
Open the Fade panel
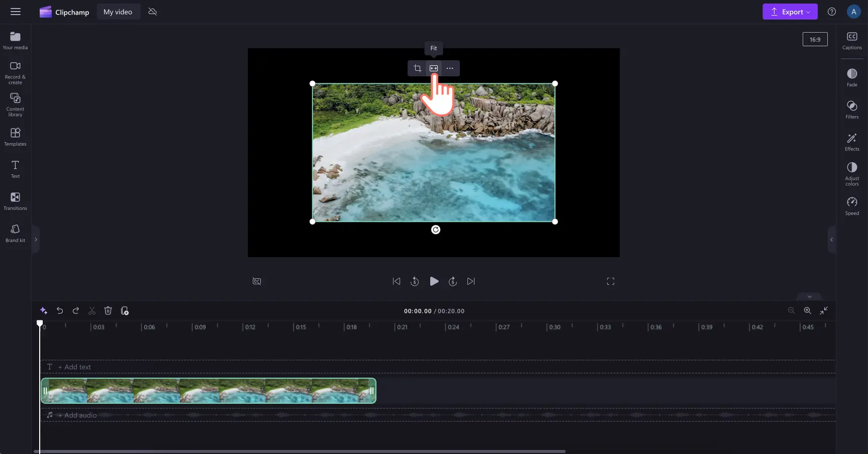point(852,77)
